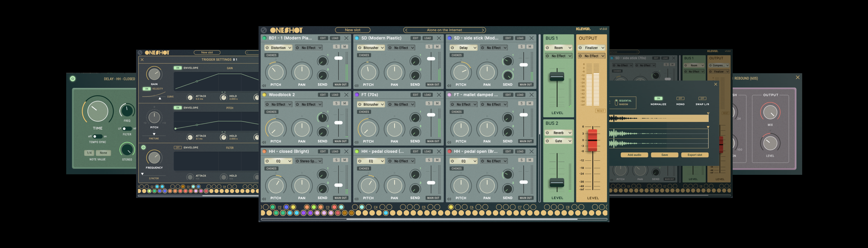Remove the HH - pedal open slot with its X icon
868x248 pixels.
click(x=532, y=151)
